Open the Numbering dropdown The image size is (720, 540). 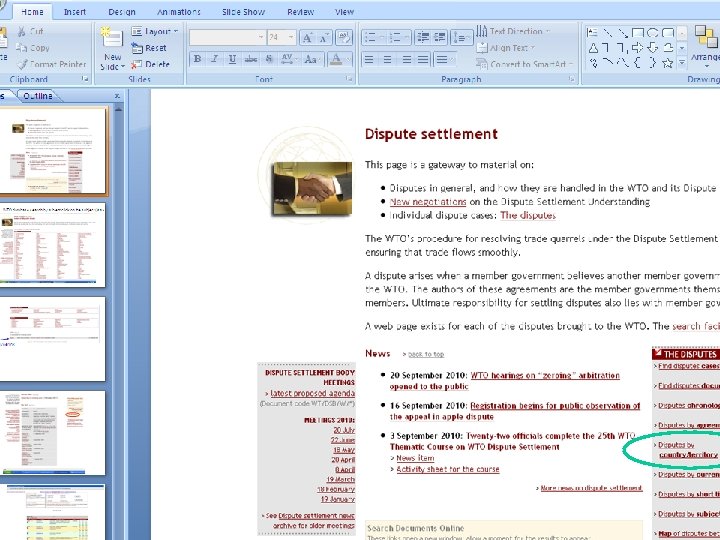coord(398,37)
